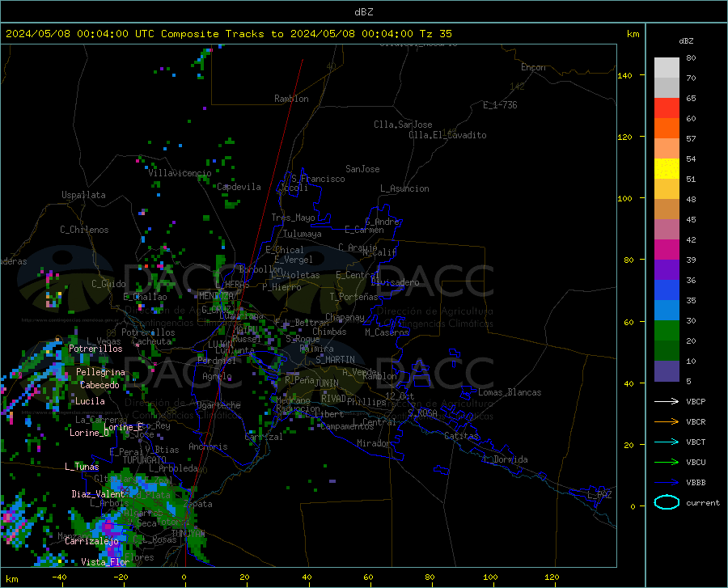Viewport: 728px width, 588px height.
Task: Click the cyan ellipse 'current' legend icon
Action: coord(667,502)
